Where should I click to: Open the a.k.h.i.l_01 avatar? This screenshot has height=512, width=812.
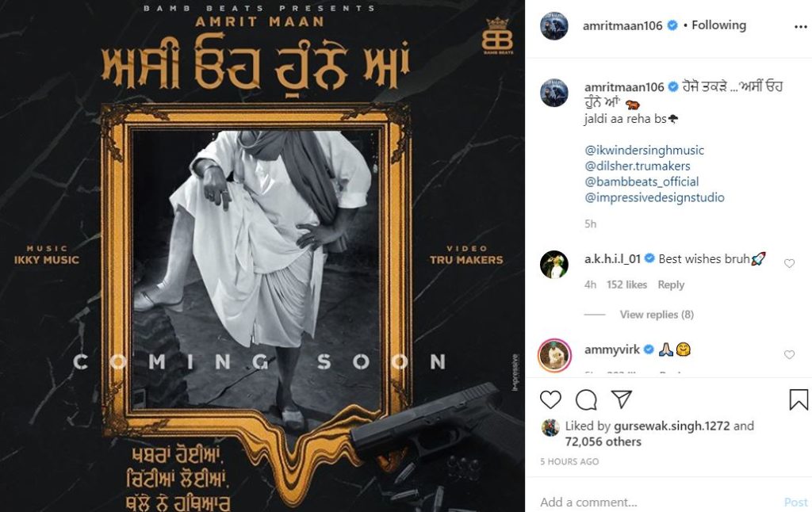pos(554,265)
